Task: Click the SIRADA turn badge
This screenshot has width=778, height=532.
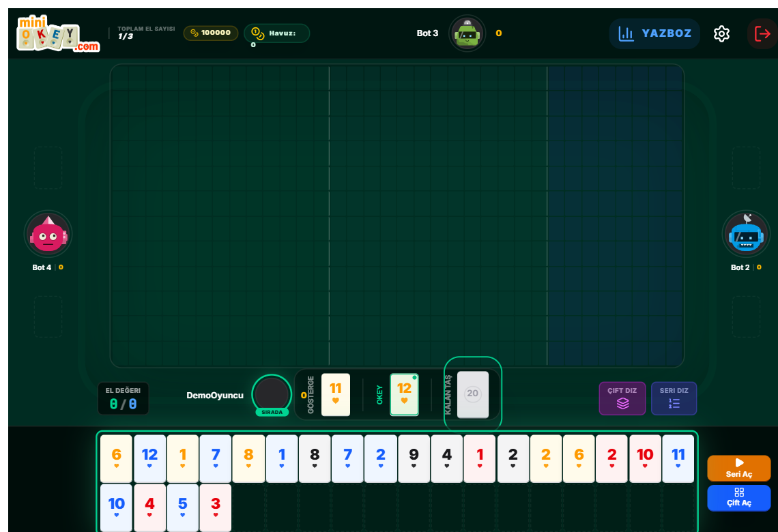Action: coord(272,412)
